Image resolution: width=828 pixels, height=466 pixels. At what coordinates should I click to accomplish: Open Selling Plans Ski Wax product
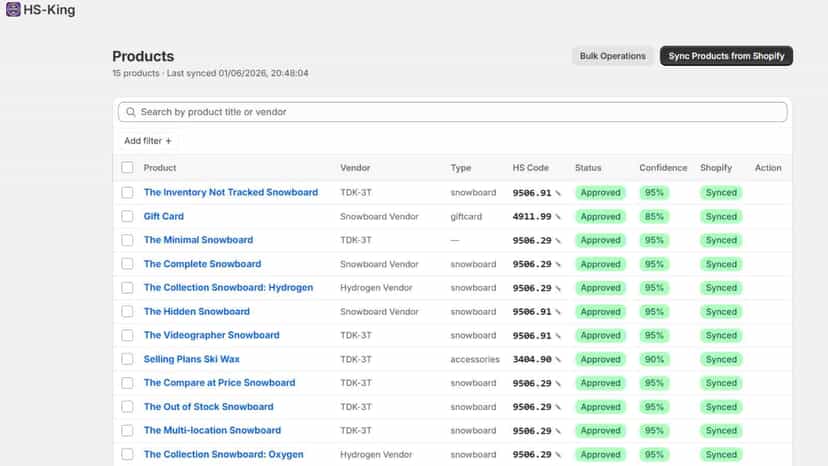(x=191, y=359)
